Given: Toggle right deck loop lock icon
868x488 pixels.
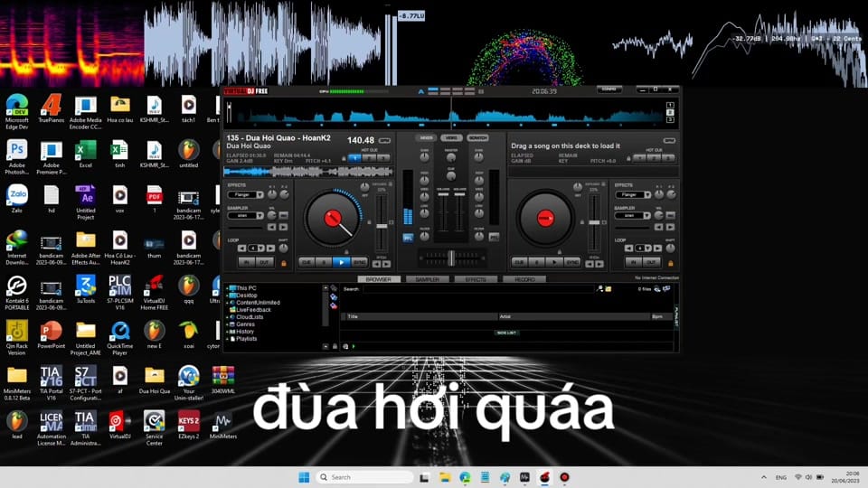Looking at the screenshot, I should 671,263.
